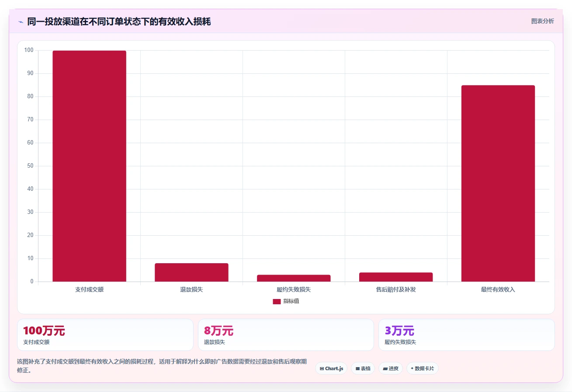Select the 进度 tag pill
572x392 pixels.
tap(391, 368)
